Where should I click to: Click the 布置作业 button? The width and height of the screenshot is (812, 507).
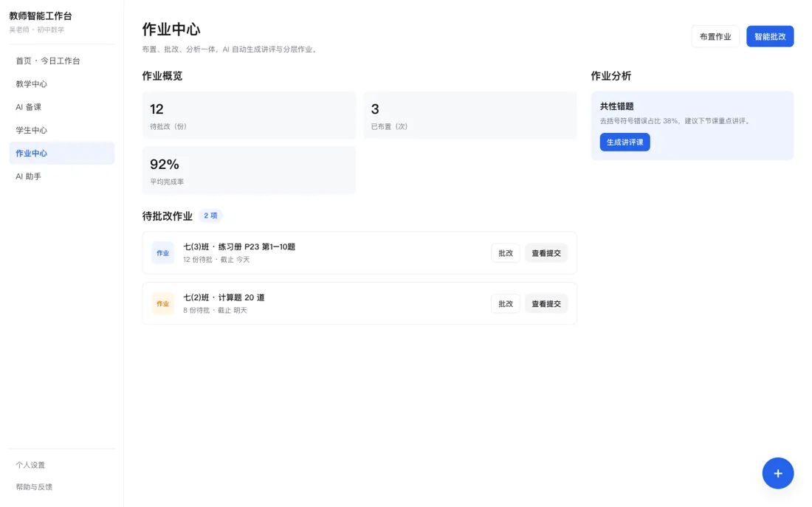click(x=715, y=37)
